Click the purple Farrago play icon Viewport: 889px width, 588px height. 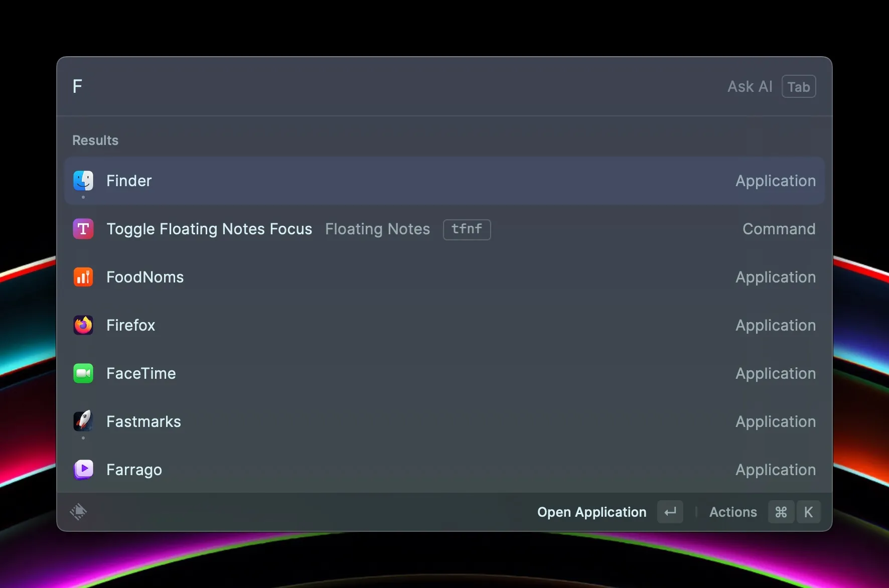click(83, 470)
